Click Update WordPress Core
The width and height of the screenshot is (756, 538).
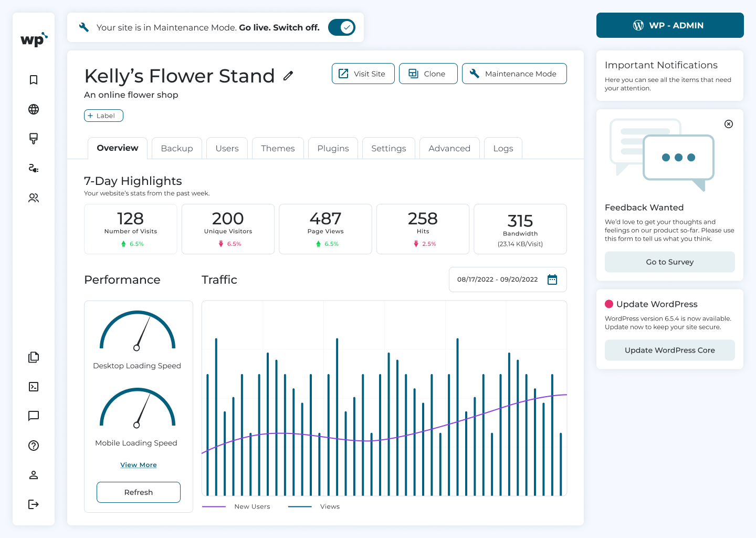pyautogui.click(x=669, y=350)
